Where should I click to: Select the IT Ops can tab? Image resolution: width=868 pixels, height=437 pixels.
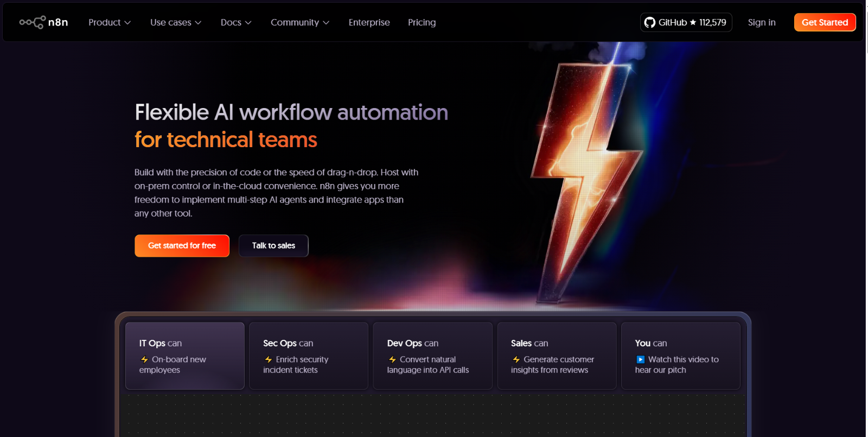click(185, 356)
